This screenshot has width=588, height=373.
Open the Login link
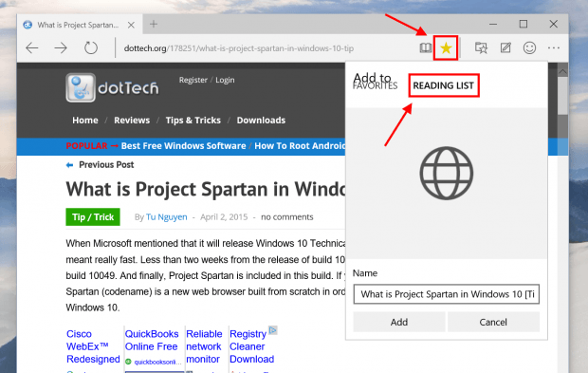point(225,80)
